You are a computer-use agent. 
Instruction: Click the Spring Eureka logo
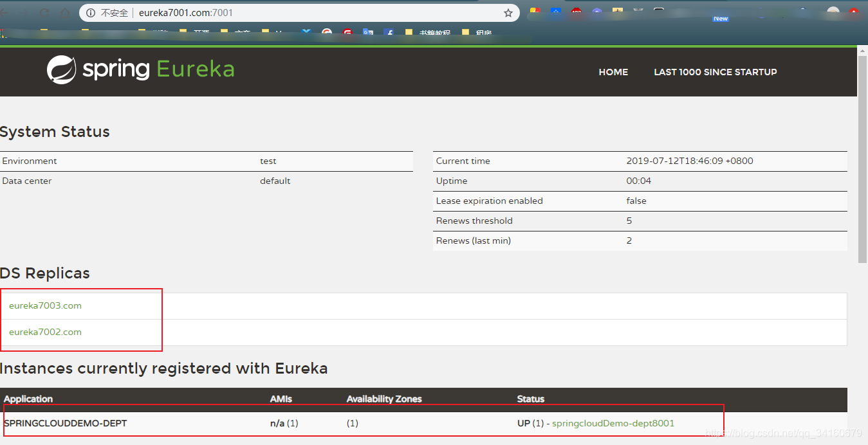tap(140, 69)
